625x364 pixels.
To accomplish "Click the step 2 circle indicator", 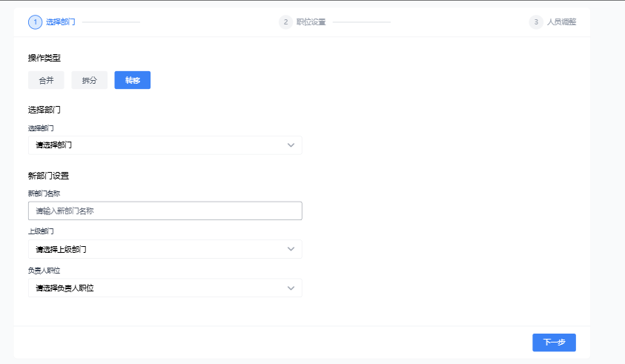I will (285, 22).
